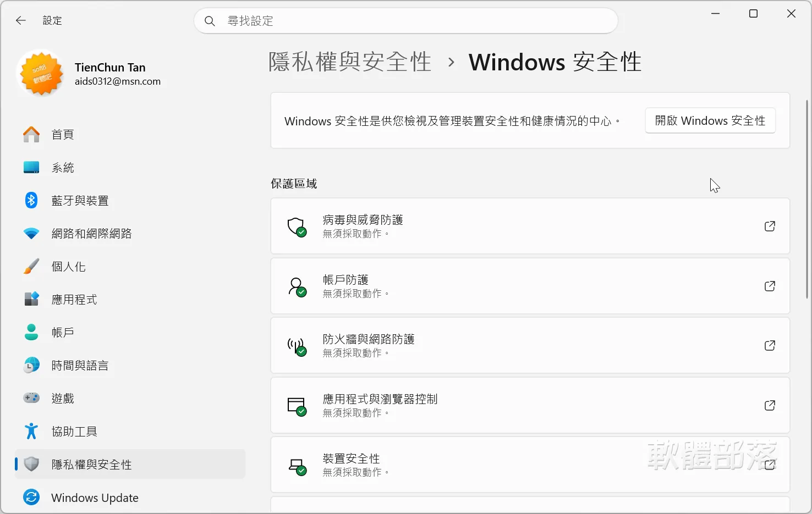
Task: Open the 裝置安全性 card
Action: click(530, 465)
